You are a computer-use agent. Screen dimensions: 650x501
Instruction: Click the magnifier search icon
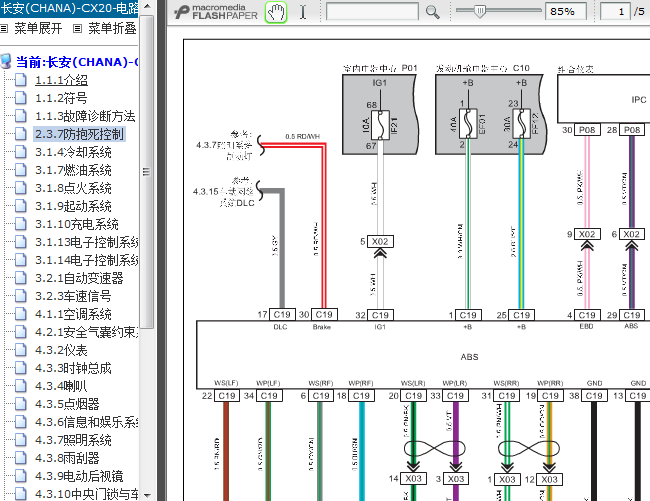432,12
